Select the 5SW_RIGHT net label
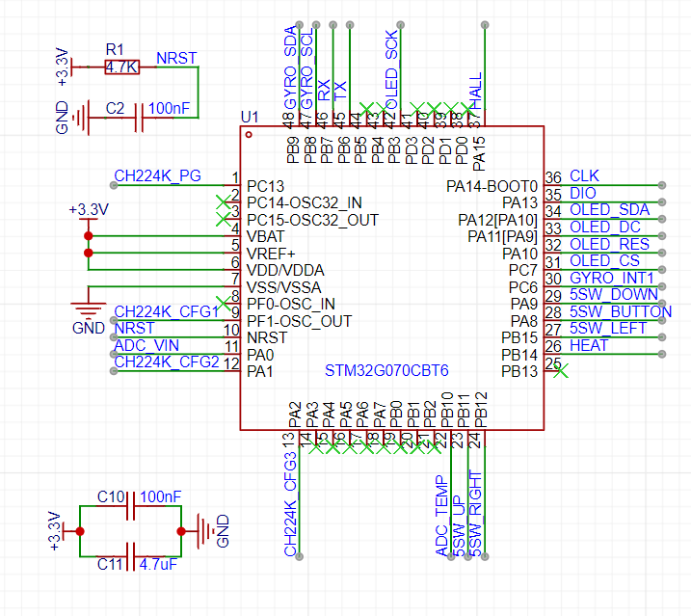Screen dimensions: 691x616 (x=475, y=514)
